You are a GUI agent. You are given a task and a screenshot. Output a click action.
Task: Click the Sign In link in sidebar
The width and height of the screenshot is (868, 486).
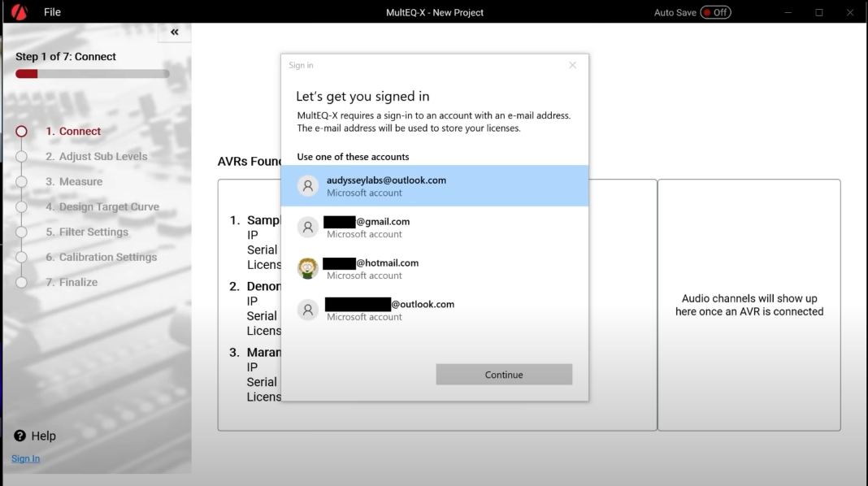pyautogui.click(x=25, y=458)
